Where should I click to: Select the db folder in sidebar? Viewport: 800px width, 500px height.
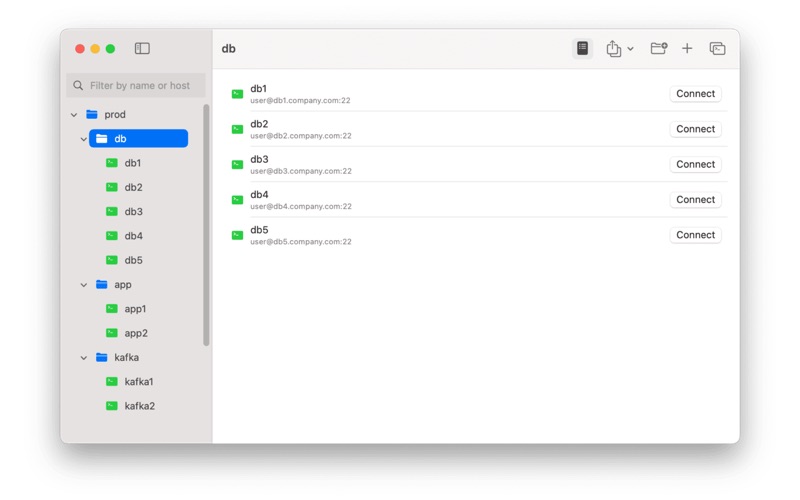point(138,138)
